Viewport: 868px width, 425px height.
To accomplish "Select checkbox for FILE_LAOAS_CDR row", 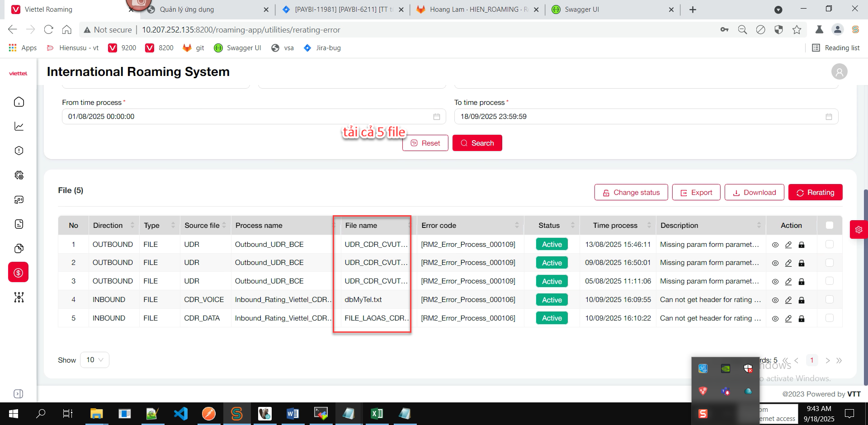I will (829, 318).
